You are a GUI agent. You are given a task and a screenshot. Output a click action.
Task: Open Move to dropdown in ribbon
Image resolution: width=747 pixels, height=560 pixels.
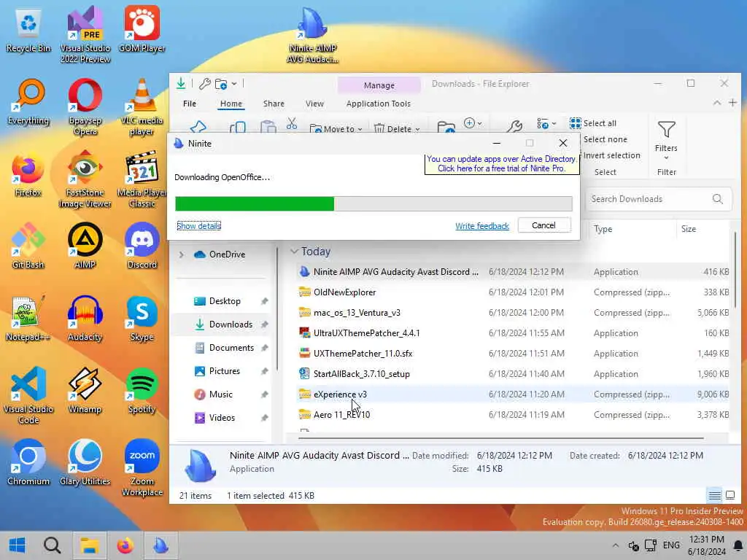pos(336,128)
